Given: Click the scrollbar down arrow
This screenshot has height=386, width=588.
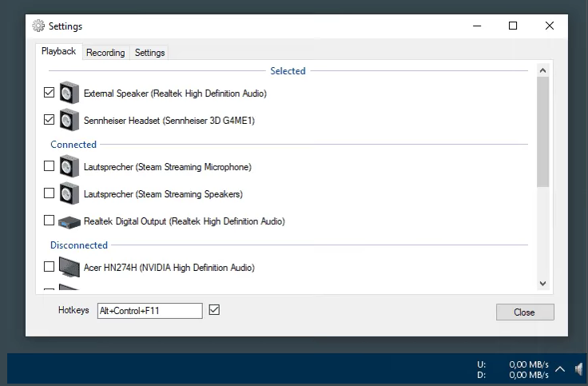Looking at the screenshot, I should pyautogui.click(x=542, y=284).
